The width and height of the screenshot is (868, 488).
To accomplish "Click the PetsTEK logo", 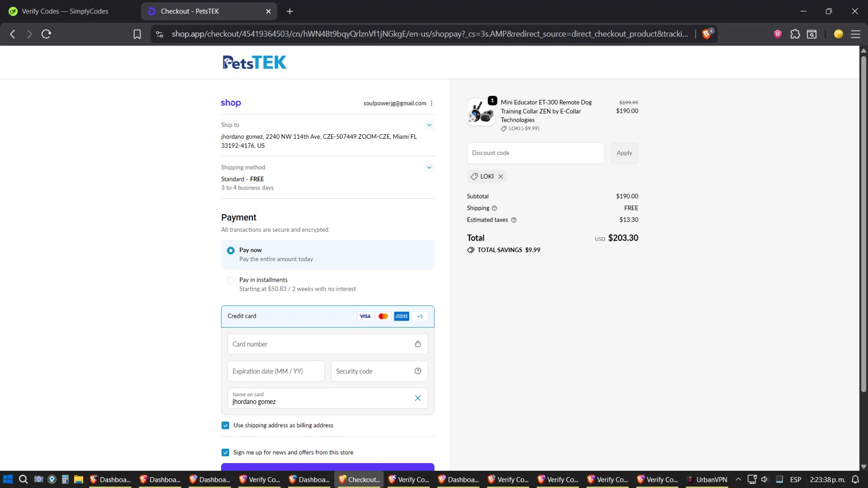I will tap(255, 62).
